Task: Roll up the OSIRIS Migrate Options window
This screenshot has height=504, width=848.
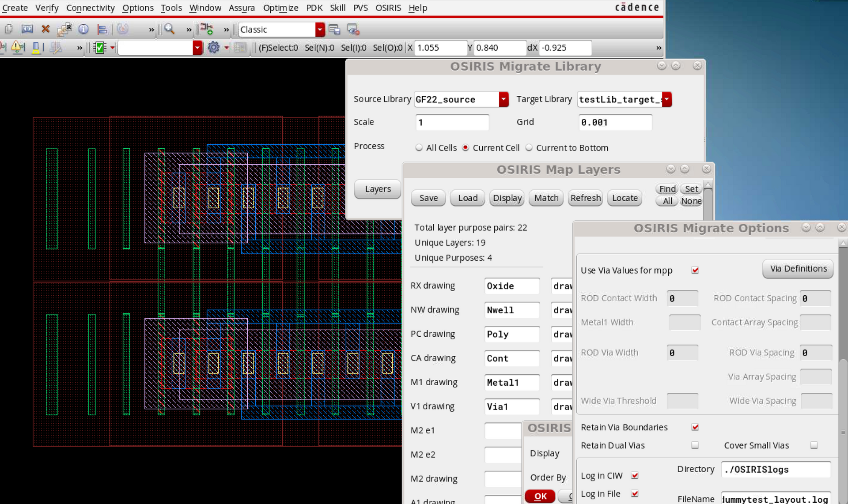Action: click(x=820, y=227)
